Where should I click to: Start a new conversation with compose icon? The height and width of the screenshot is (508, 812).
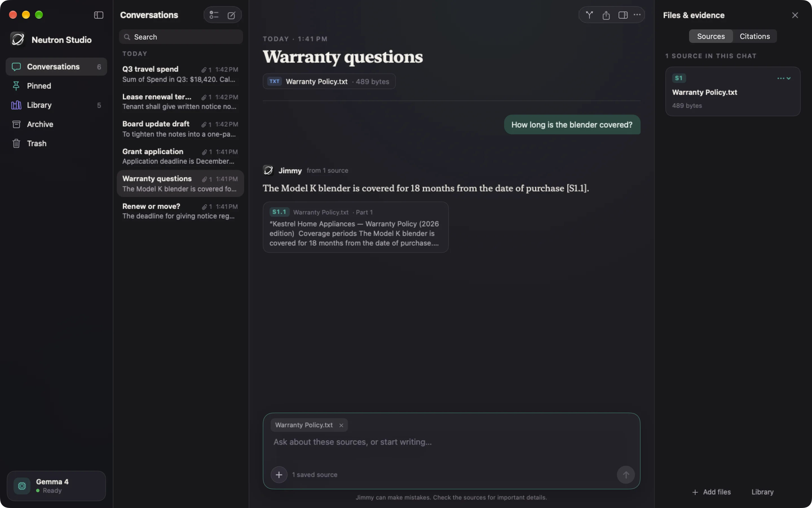tap(231, 15)
